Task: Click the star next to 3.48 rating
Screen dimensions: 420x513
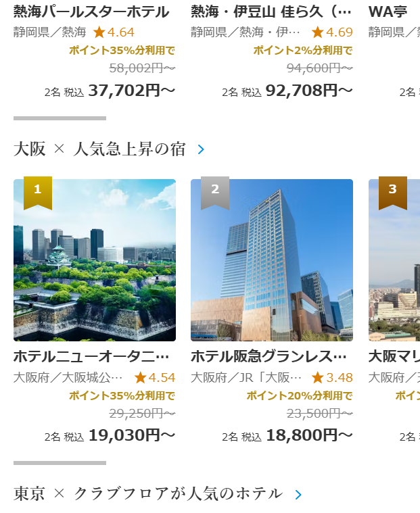Action: coord(318,378)
